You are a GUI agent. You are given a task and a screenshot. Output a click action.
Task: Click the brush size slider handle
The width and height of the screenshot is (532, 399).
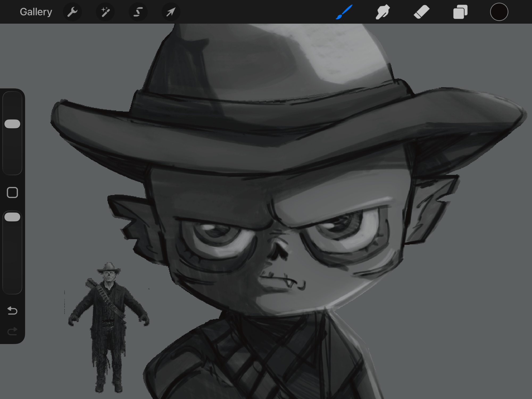[x=13, y=124]
